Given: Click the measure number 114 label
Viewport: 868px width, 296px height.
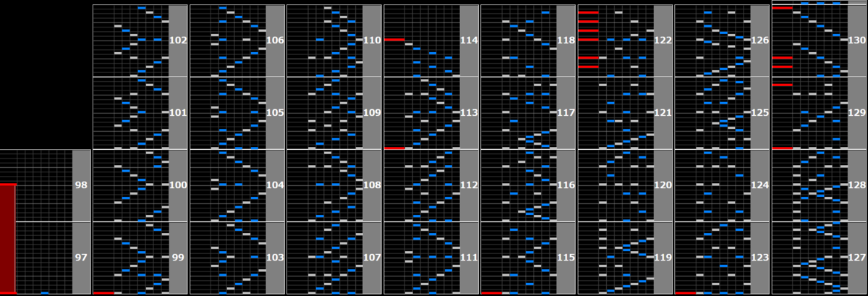Looking at the screenshot, I should click(x=469, y=41).
